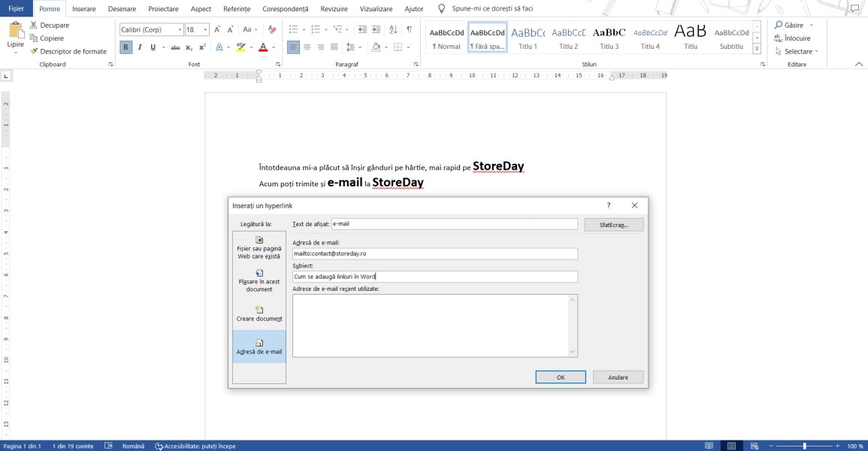Select Creare document option
The height and width of the screenshot is (451, 868).
pyautogui.click(x=259, y=314)
